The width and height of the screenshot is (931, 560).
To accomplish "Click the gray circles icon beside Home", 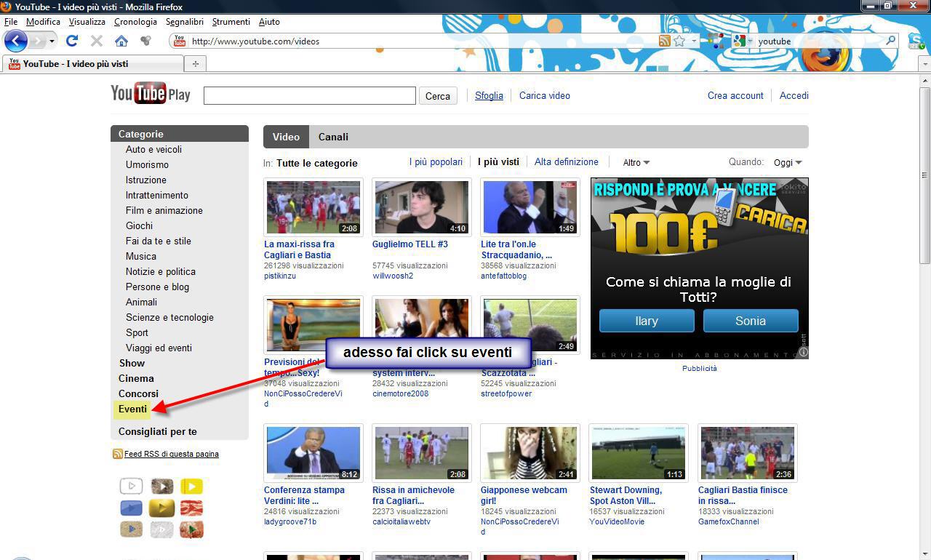I will [x=145, y=41].
